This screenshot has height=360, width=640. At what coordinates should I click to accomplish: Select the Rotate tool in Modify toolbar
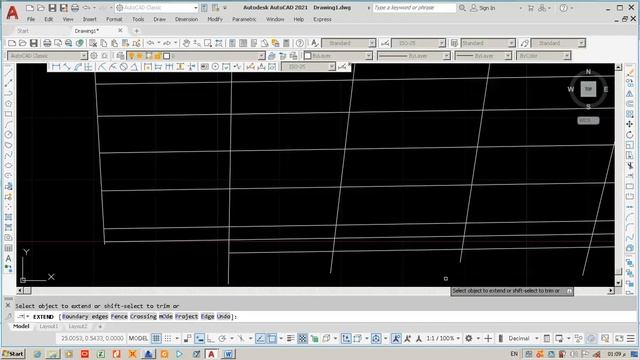[x=630, y=135]
